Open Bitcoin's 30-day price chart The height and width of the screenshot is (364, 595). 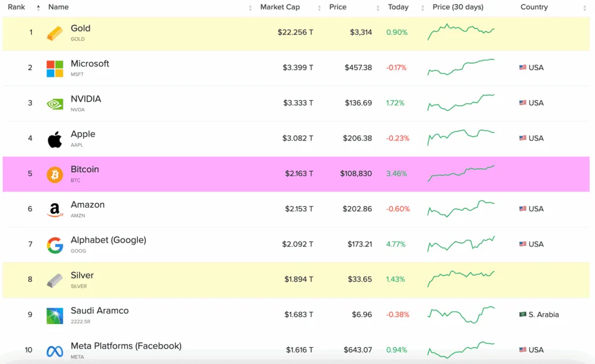[x=461, y=173]
